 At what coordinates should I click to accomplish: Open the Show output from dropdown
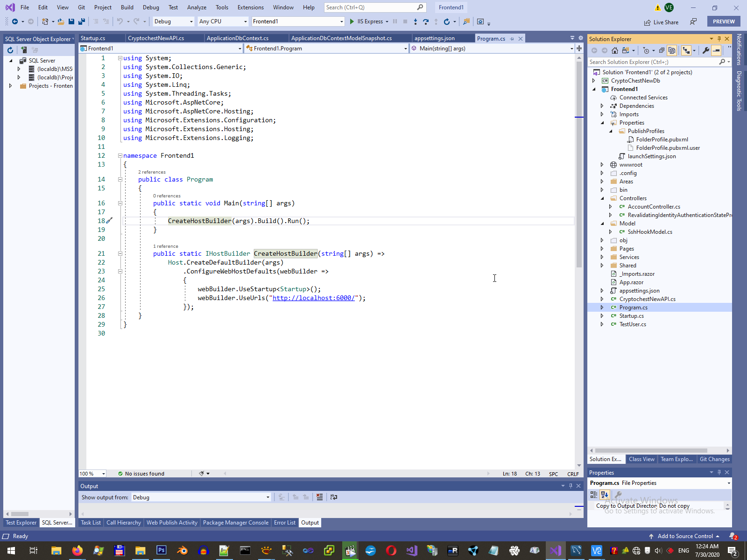(201, 497)
